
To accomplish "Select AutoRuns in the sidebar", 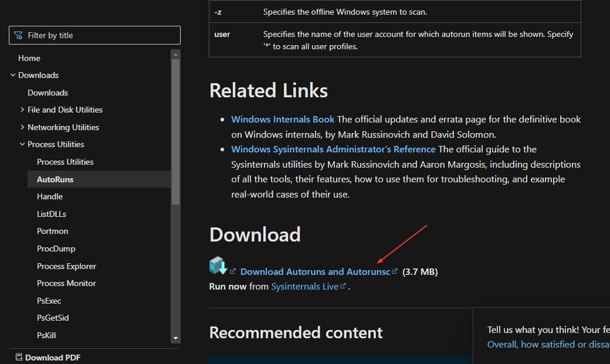I will 99,179.
